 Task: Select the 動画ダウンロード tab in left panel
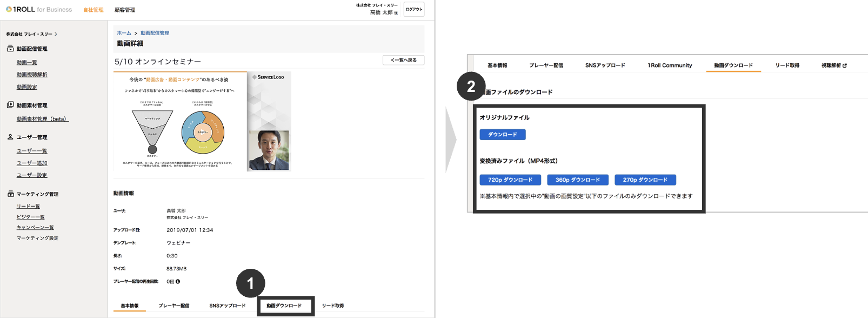pos(284,306)
